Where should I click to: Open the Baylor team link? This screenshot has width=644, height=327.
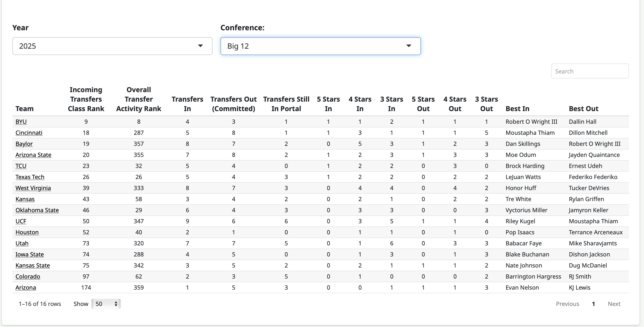pyautogui.click(x=24, y=144)
